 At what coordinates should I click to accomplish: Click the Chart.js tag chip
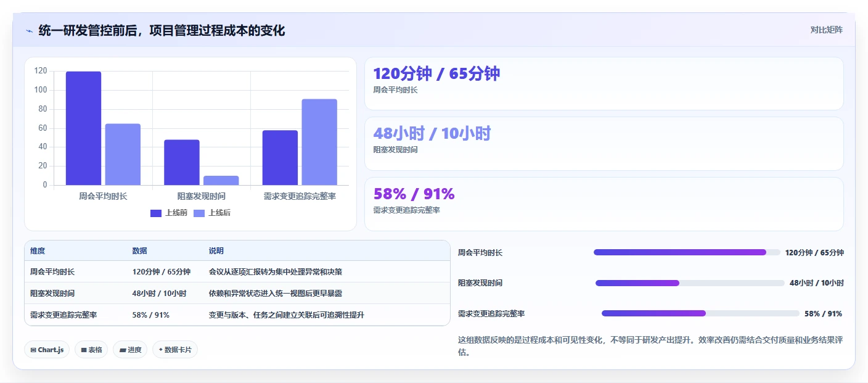[x=47, y=350]
